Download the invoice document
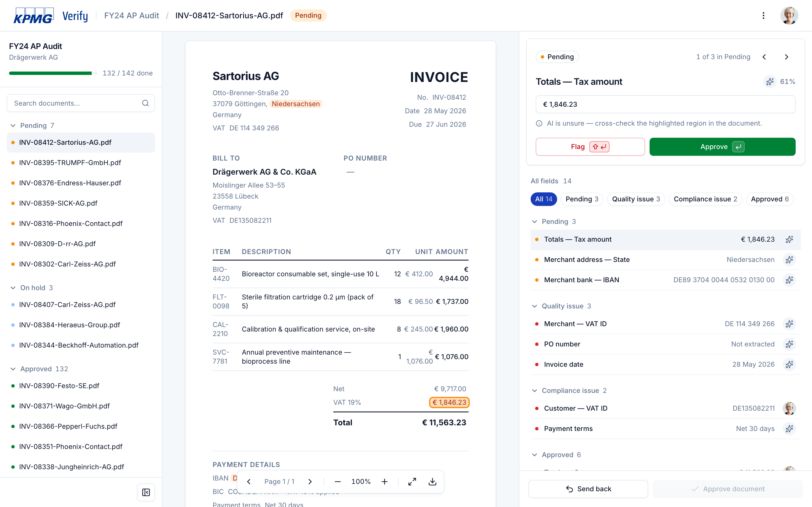The width and height of the screenshot is (812, 507). (x=433, y=482)
